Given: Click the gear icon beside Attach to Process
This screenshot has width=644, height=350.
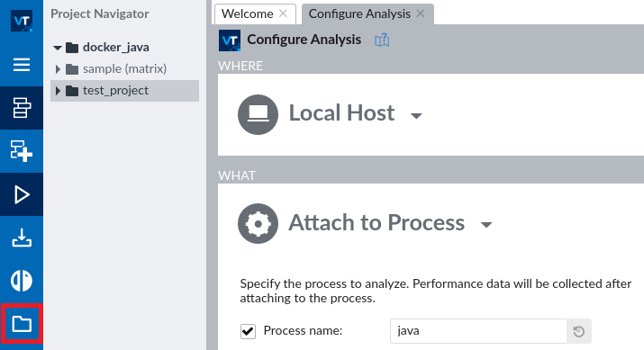Looking at the screenshot, I should [258, 224].
